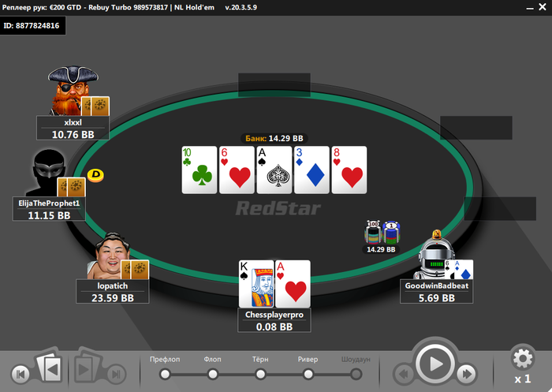
Task: Click GoodwinBadbeat astronaut avatar
Action: click(434, 254)
